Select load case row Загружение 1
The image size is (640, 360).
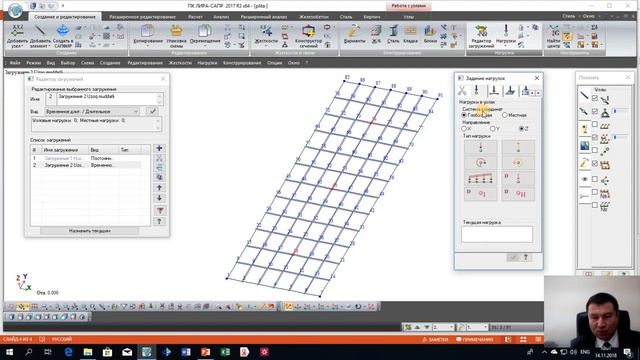tap(86, 158)
